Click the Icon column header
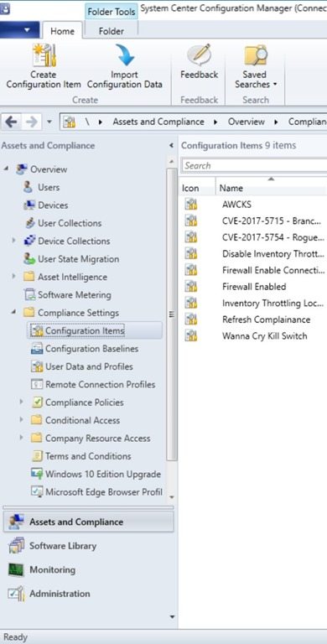Screen dimensions: 327x644 [197, 188]
